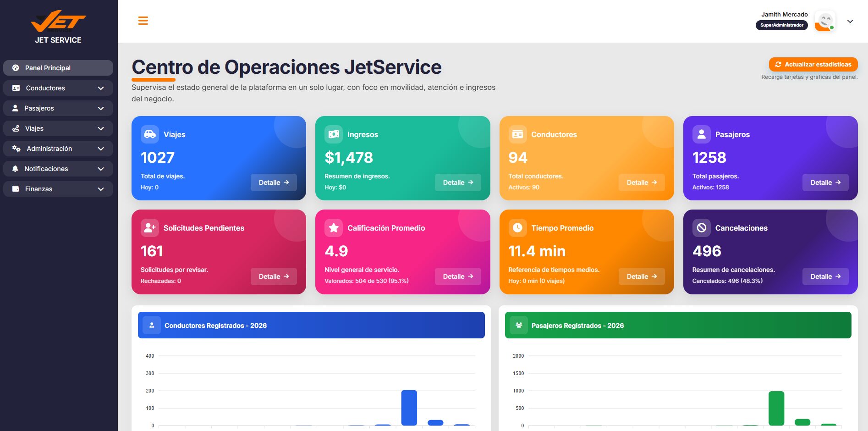
Task: Expand the Conductores chevron in sidebar
Action: [101, 88]
